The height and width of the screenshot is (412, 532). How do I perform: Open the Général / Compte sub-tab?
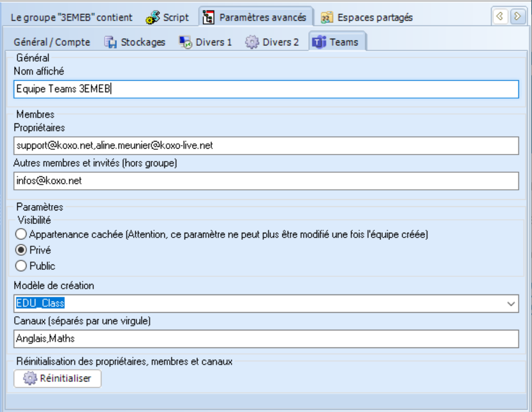coord(52,42)
